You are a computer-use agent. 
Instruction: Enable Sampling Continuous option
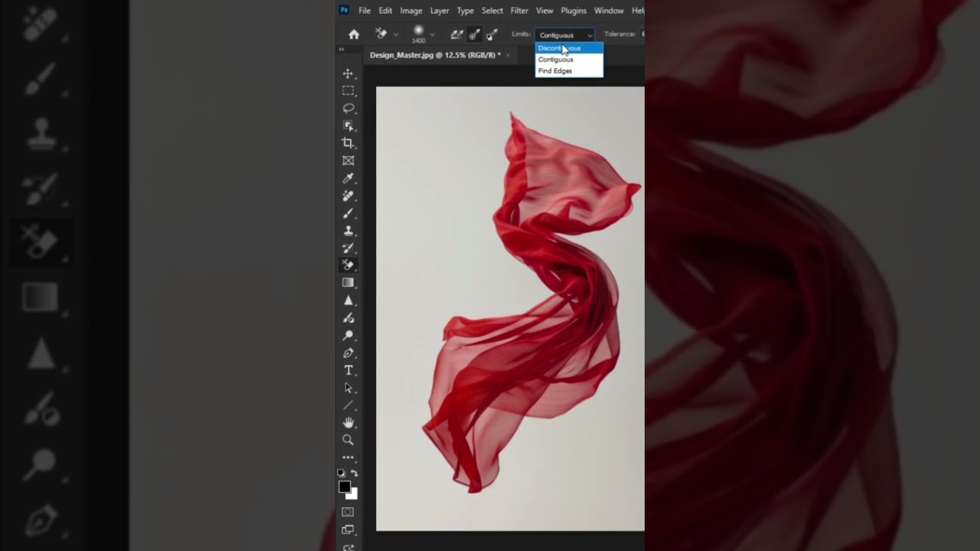coord(456,34)
